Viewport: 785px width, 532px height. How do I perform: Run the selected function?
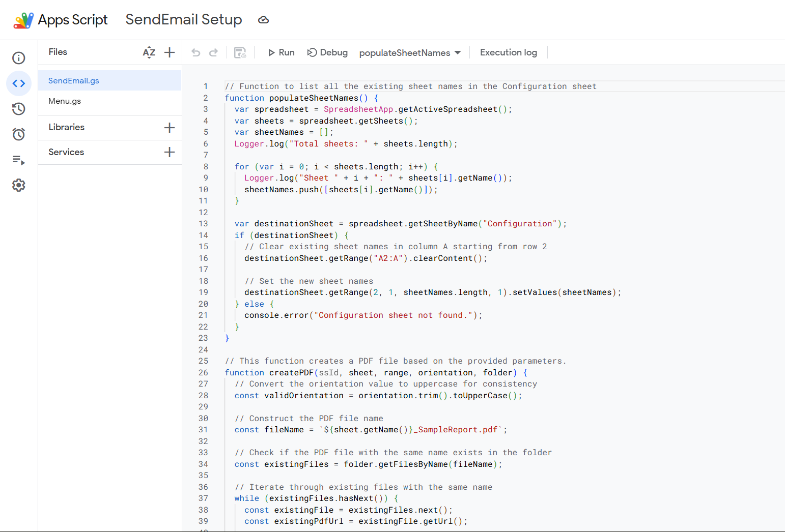pos(281,52)
